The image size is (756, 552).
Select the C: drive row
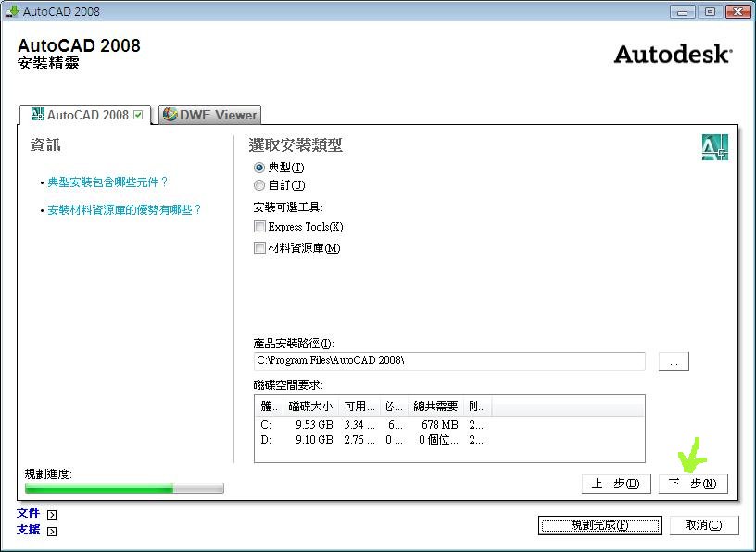pyautogui.click(x=449, y=425)
